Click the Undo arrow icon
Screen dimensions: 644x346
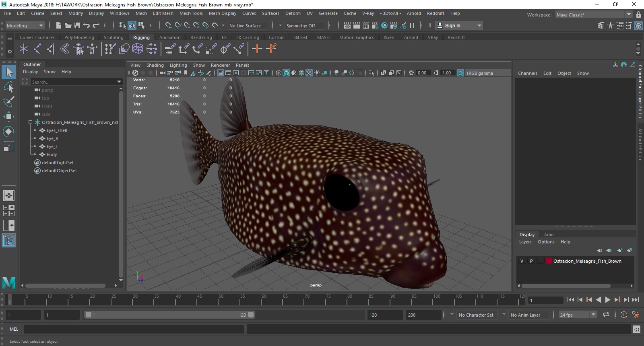tap(87, 25)
